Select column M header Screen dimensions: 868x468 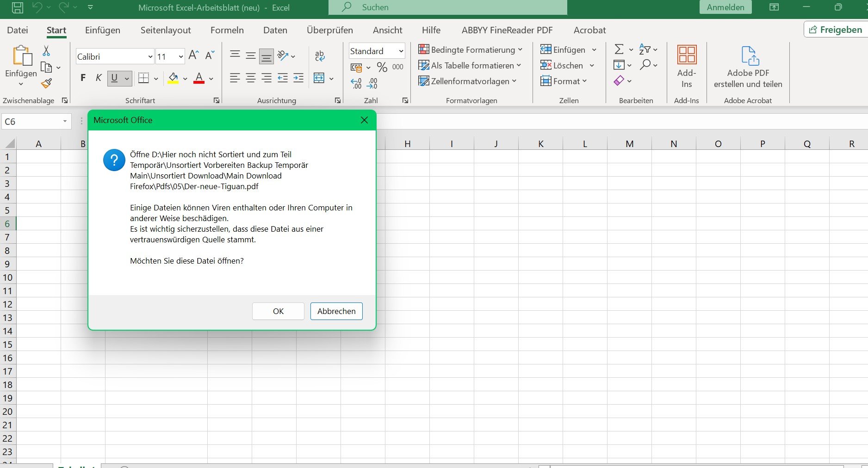pyautogui.click(x=629, y=144)
